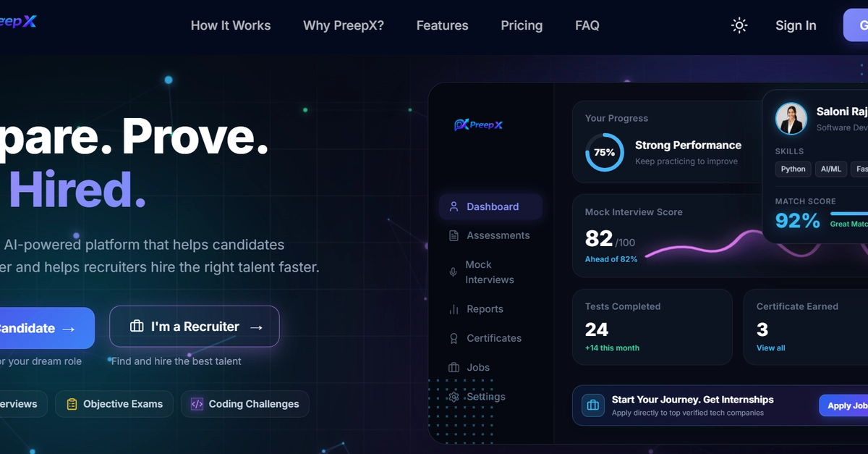Click the 75% progress ring
Image resolution: width=868 pixels, height=454 pixels.
coord(604,152)
